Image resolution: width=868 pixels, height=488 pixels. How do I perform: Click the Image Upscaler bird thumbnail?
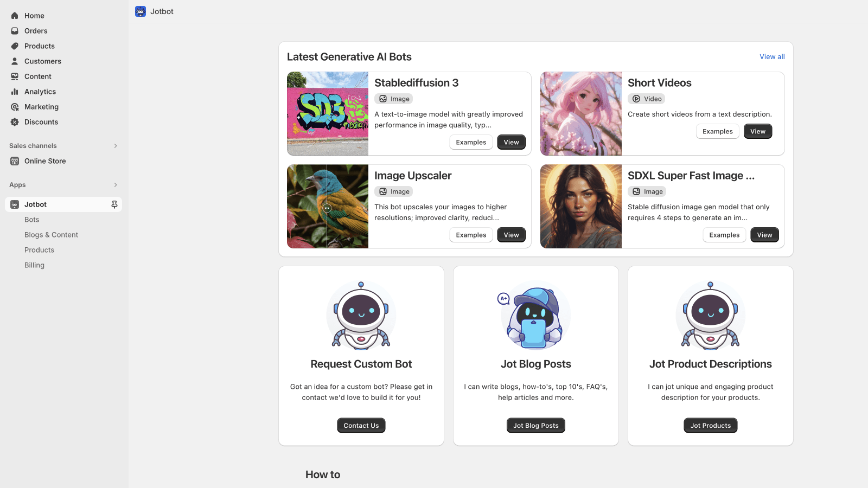[x=328, y=207]
